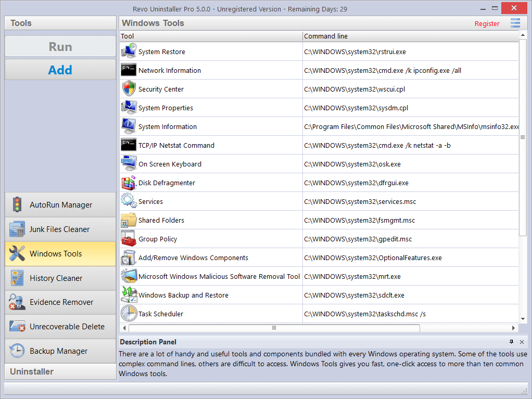
Task: Click the TCP/IP Netstat Command icon
Action: click(129, 145)
